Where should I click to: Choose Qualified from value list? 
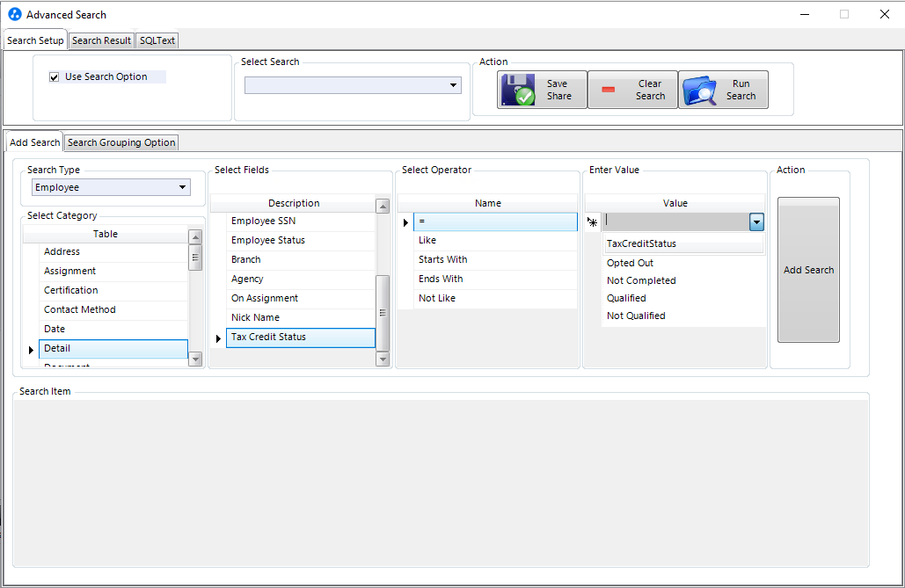[x=683, y=298]
